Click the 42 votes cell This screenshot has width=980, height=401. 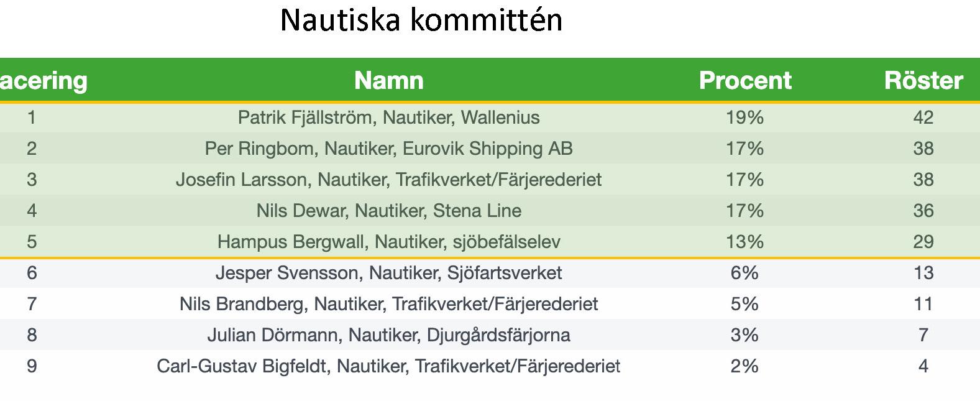click(923, 118)
